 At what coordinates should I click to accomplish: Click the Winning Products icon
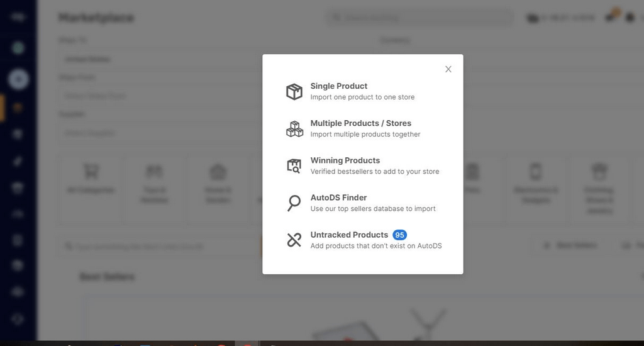click(294, 166)
